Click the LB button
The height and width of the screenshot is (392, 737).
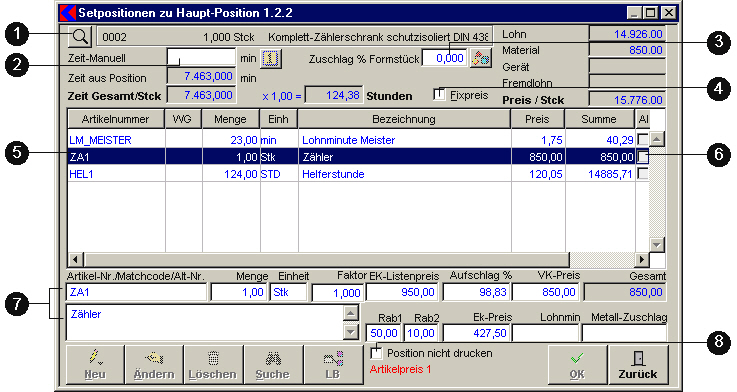(333, 365)
